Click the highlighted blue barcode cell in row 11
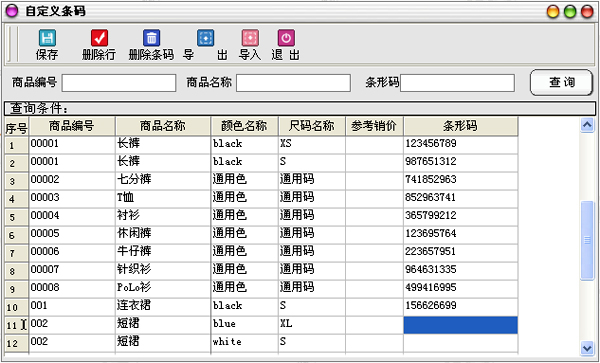Viewport: 600px width, 363px height. 460,325
